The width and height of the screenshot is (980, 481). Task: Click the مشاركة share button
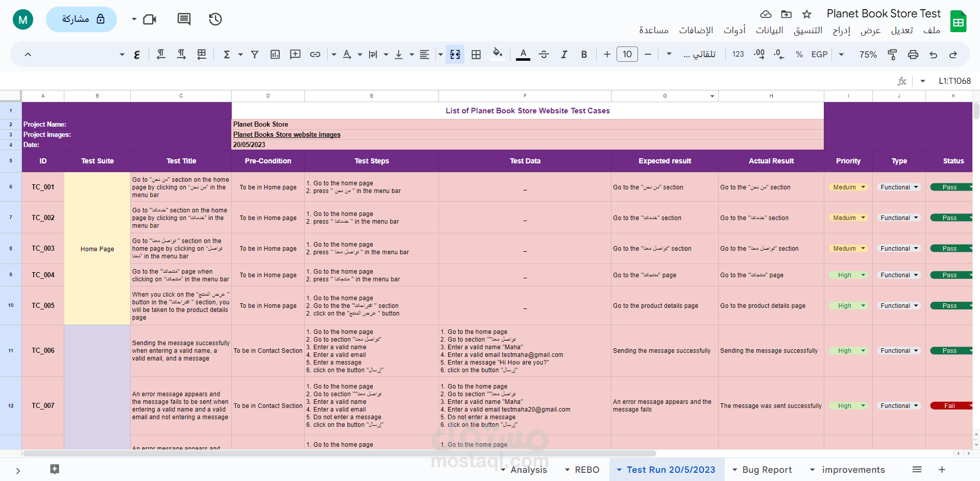pyautogui.click(x=82, y=19)
